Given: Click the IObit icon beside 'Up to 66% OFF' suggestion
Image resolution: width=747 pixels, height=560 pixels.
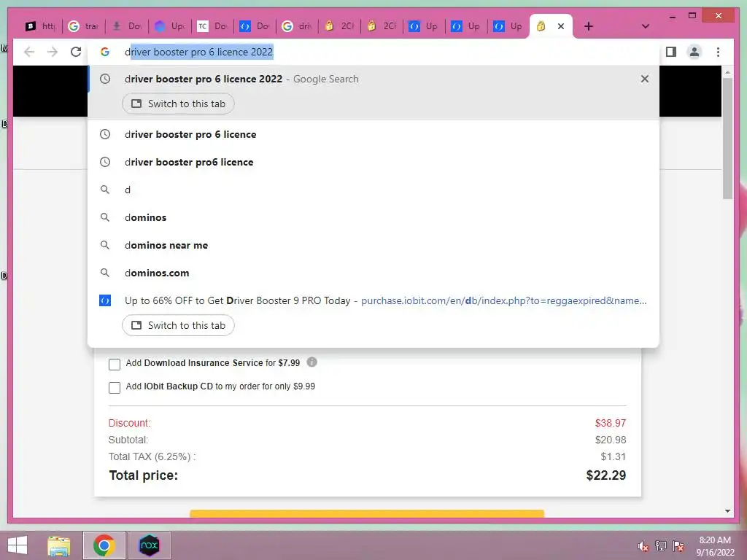Looking at the screenshot, I should tap(105, 300).
